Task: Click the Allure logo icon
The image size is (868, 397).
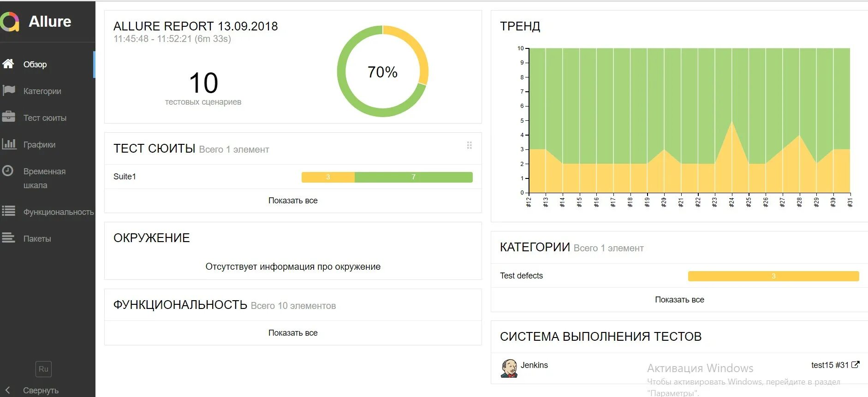Action: pyautogui.click(x=10, y=22)
